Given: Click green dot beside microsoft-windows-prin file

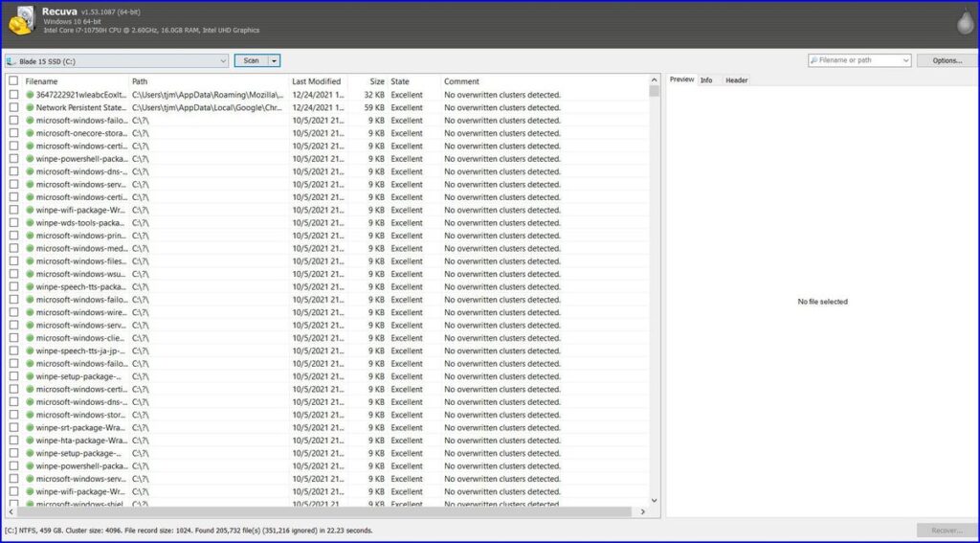Looking at the screenshot, I should (30, 236).
